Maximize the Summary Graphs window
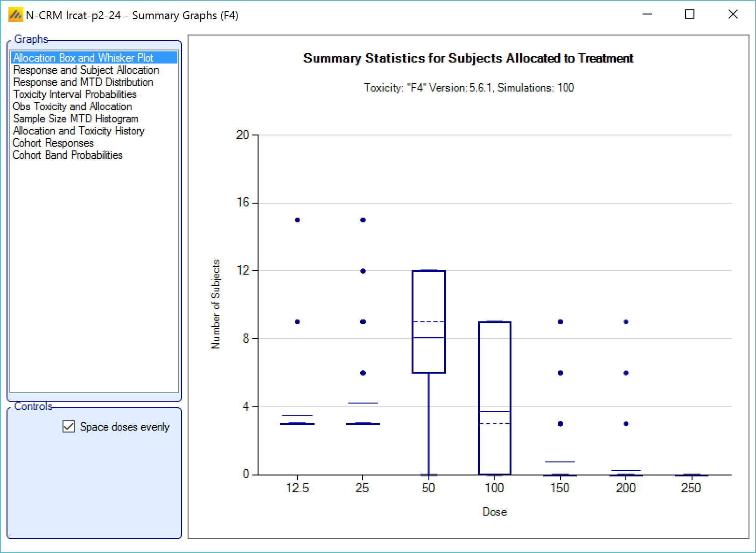Viewport: 756px width, 553px height. 689,14
